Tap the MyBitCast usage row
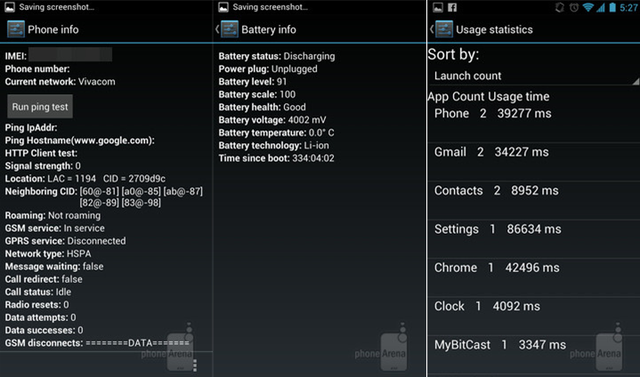The image size is (640, 377). point(534,355)
